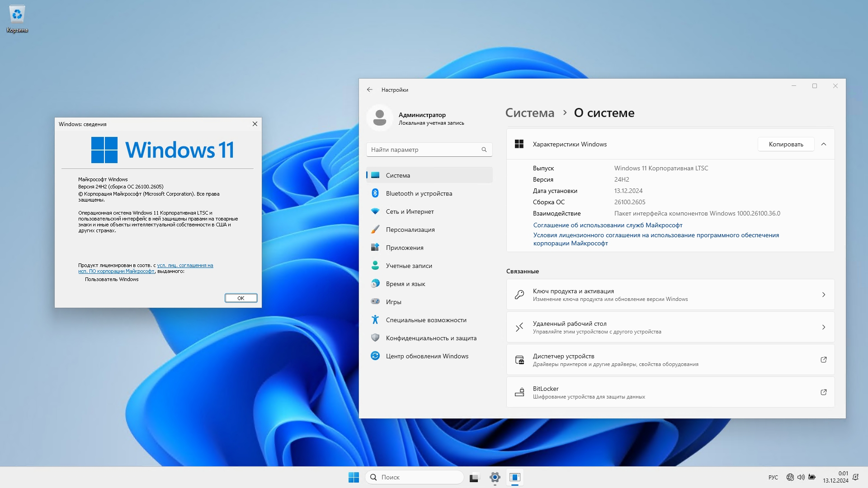Click the taskbar clock and date

[x=835, y=477]
